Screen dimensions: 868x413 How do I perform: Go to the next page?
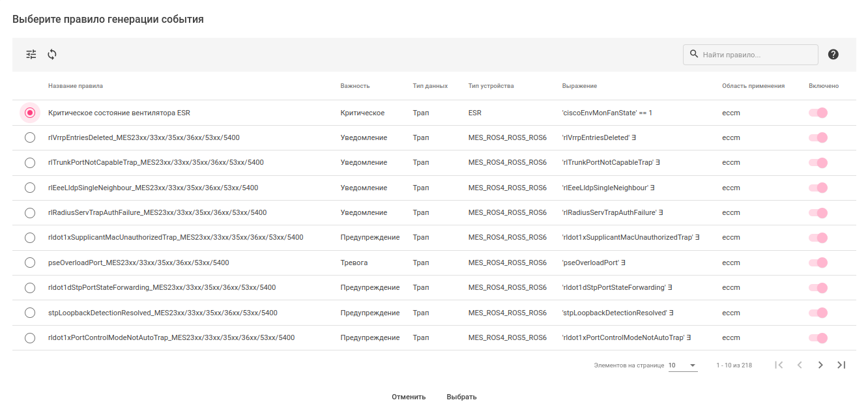(x=820, y=365)
